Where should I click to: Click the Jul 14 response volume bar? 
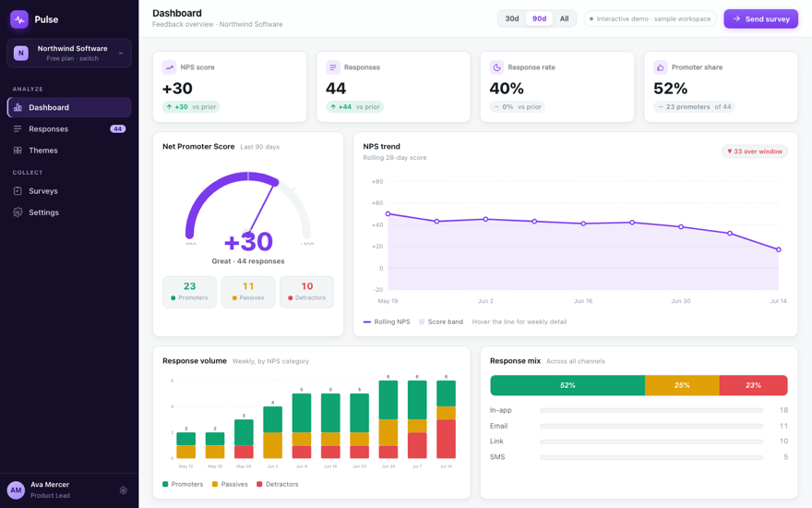pyautogui.click(x=446, y=419)
